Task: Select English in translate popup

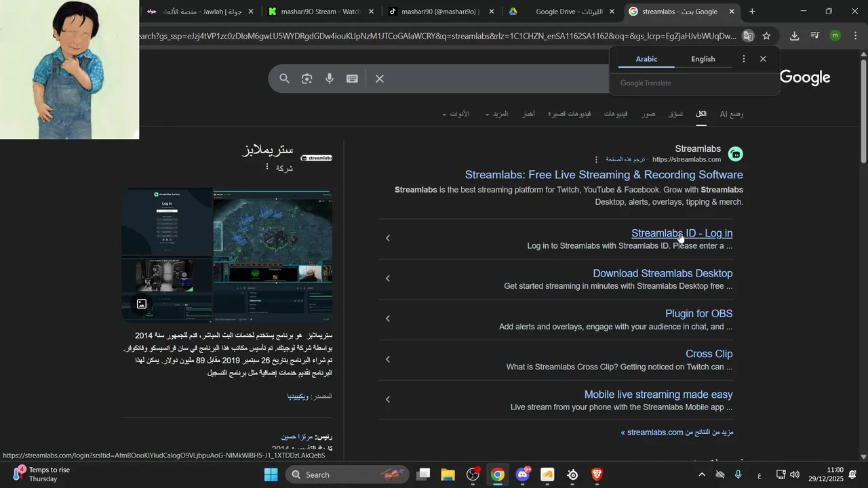Action: coord(703,59)
